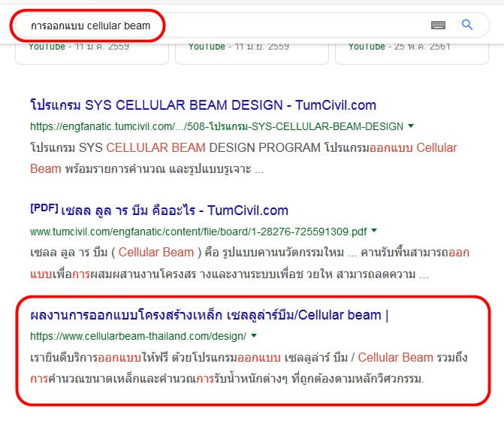Open SYS CELLULAR BEAM DESIGN TumCivil result
This screenshot has height=424, width=504.
click(203, 105)
